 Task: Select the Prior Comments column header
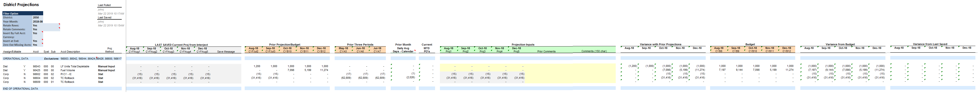pos(546,52)
